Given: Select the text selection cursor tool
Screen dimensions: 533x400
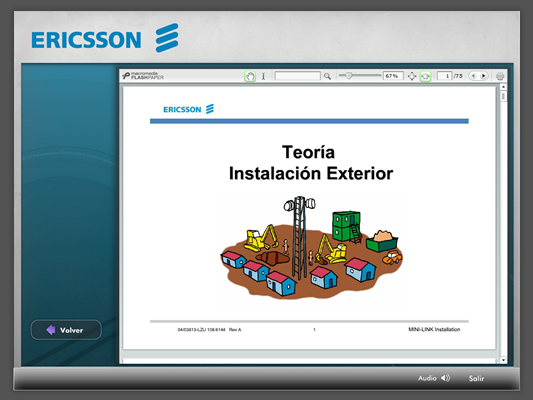Looking at the screenshot, I should click(263, 76).
